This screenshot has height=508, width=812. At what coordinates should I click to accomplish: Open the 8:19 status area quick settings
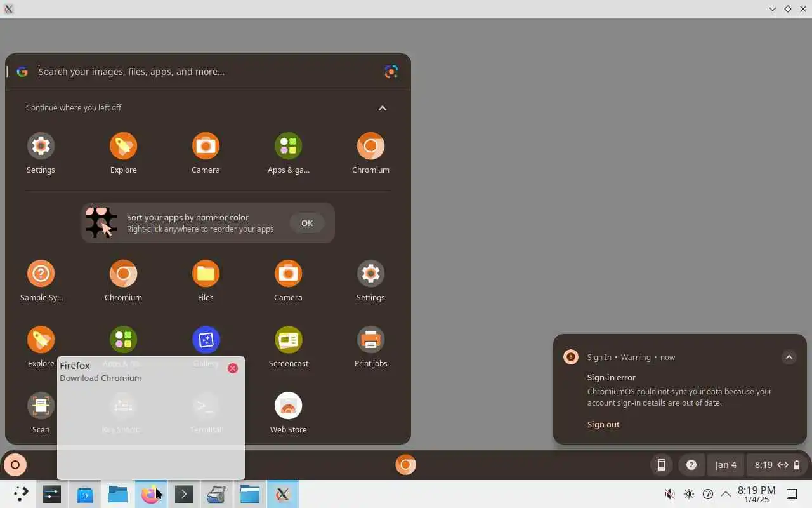pyautogui.click(x=777, y=465)
